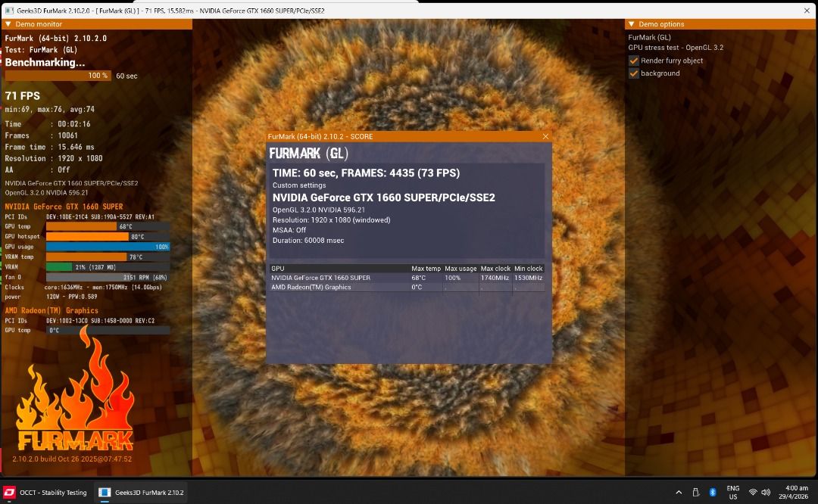Click the TIME: 60 sec, FRAMES: 4435 score line
Viewport: 818px width, 504px height.
367,173
